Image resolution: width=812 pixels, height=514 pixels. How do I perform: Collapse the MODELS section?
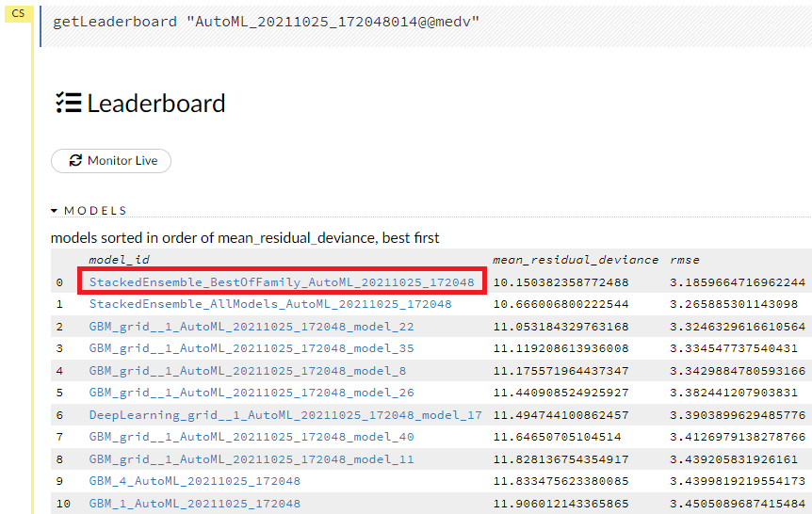coord(55,211)
